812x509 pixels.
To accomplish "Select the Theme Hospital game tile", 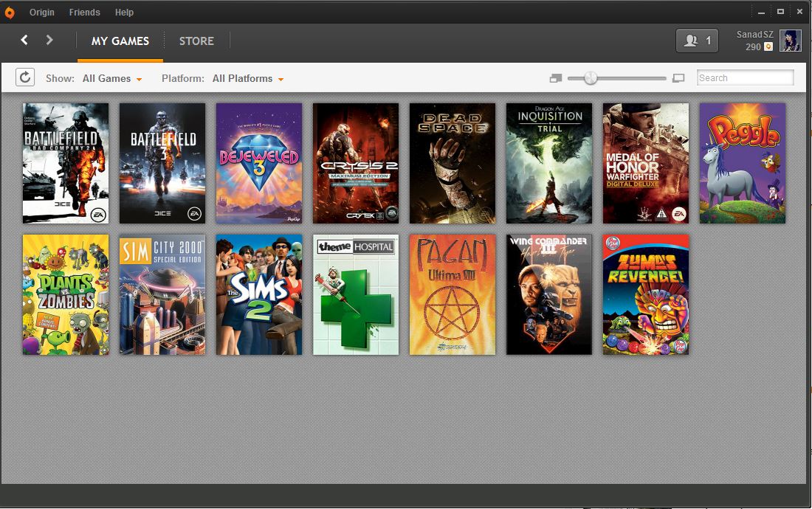I will (x=356, y=294).
